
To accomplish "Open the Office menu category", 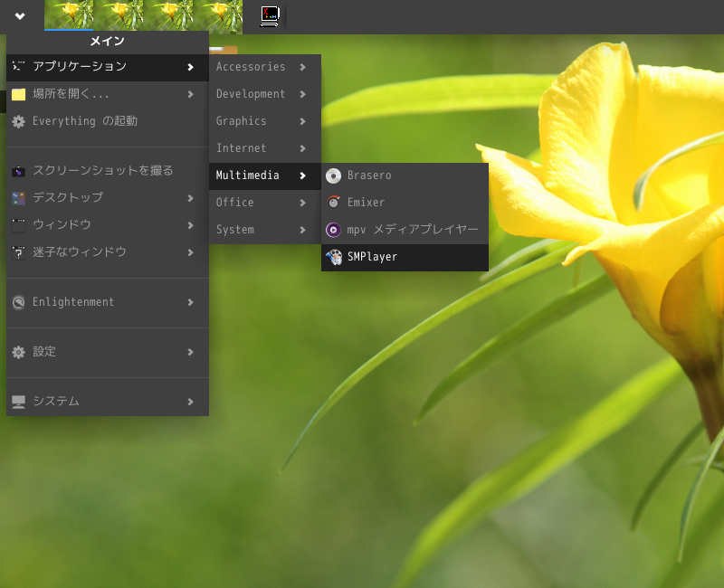I will (235, 203).
